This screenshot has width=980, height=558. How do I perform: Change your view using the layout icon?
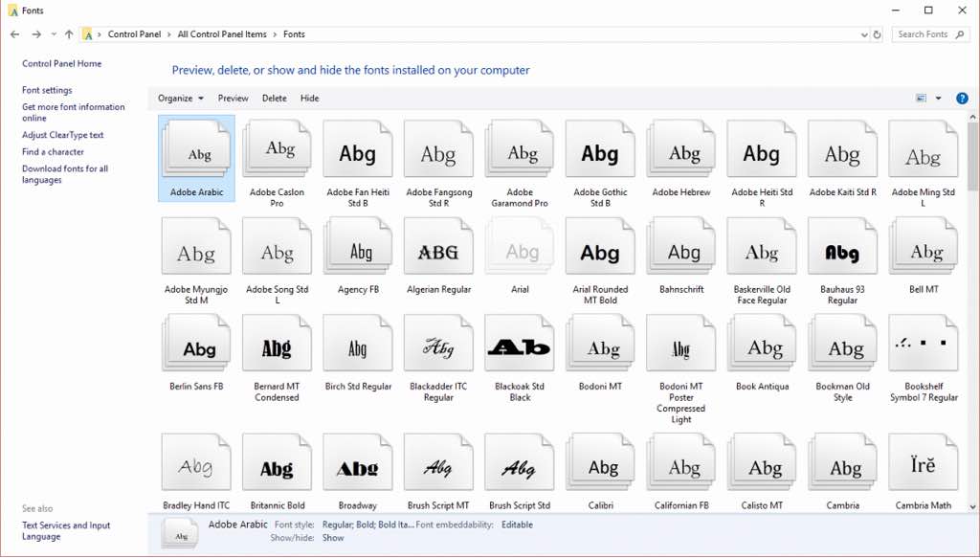pyautogui.click(x=921, y=98)
